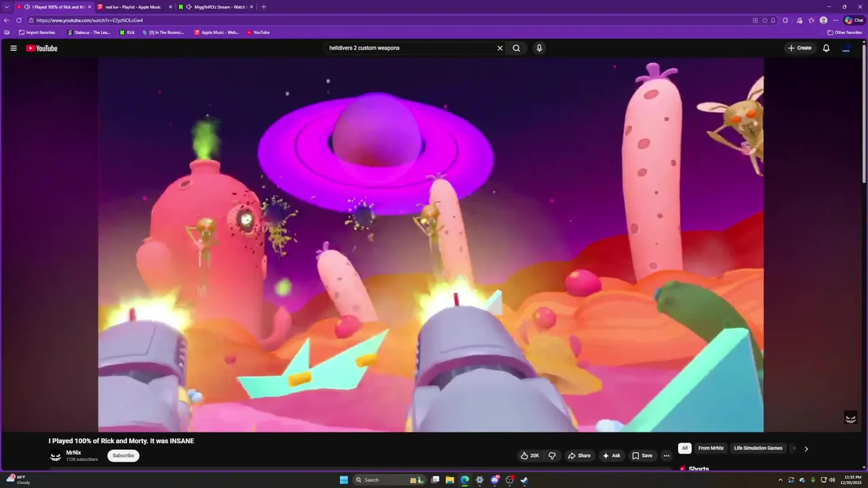Open the apps icon in address bar
Image resolution: width=868 pixels, height=488 pixels.
pos(755,20)
